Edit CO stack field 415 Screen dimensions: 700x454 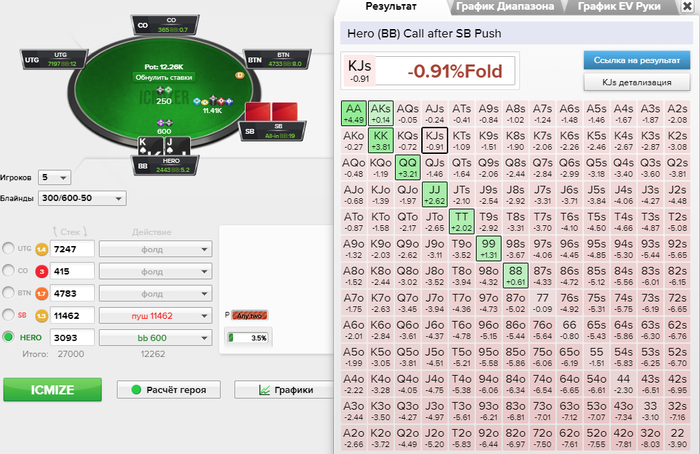72,271
